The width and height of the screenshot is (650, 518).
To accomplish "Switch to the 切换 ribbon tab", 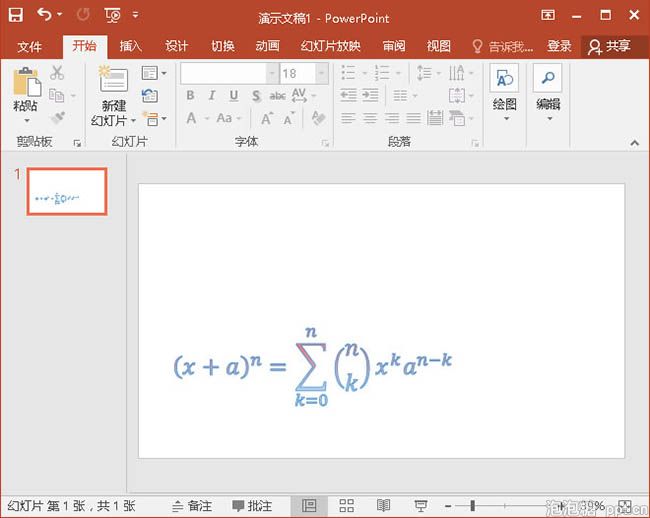I will [223, 46].
